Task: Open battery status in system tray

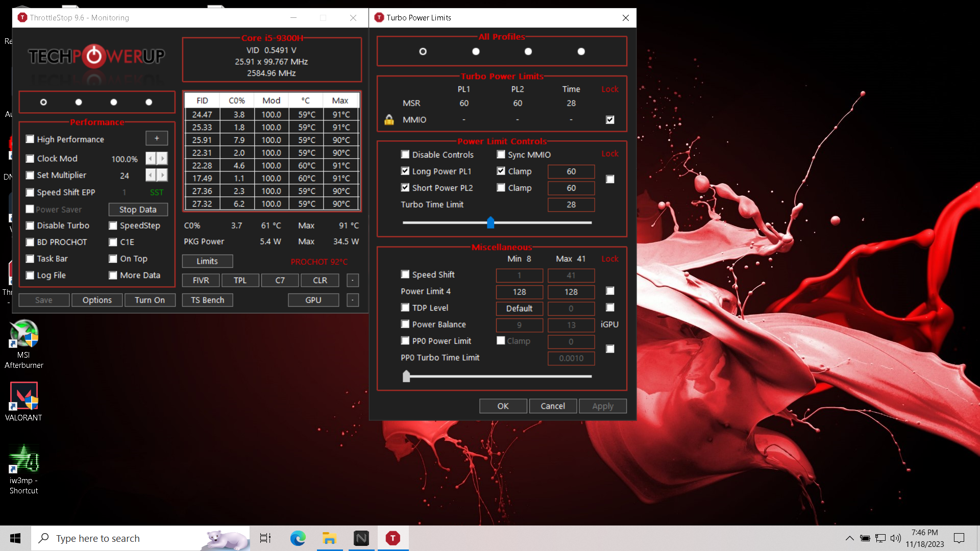Action: coord(865,538)
